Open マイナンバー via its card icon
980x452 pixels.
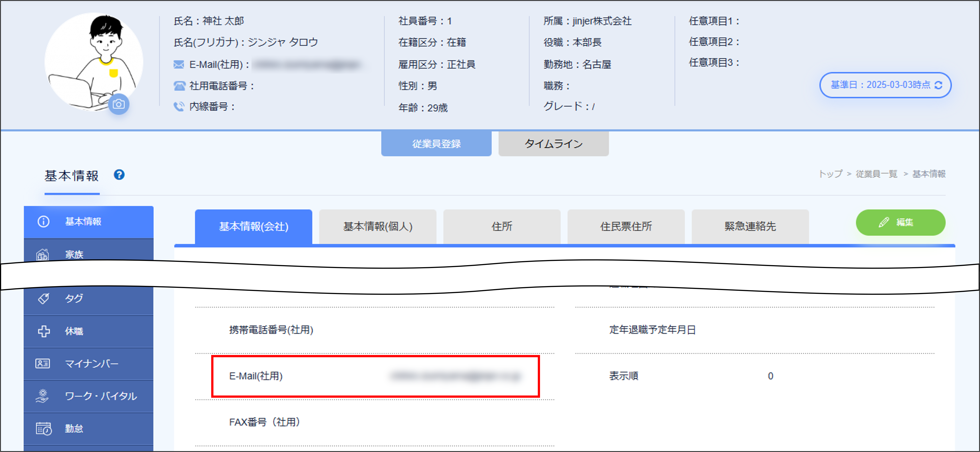[43, 364]
